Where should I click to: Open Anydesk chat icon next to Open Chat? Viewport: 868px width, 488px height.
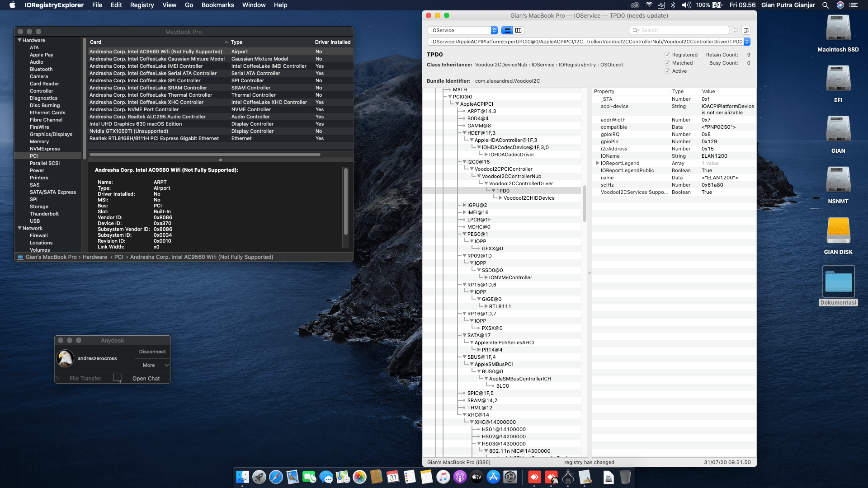118,378
